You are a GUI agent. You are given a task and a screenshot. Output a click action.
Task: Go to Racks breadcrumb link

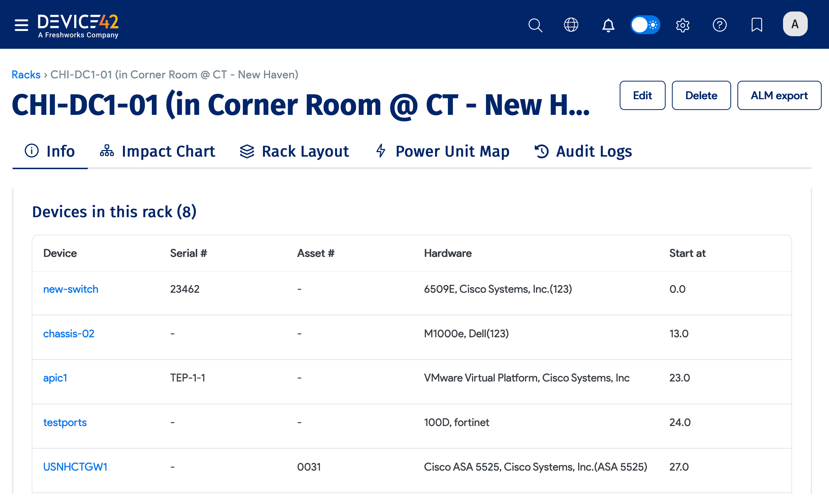point(26,74)
